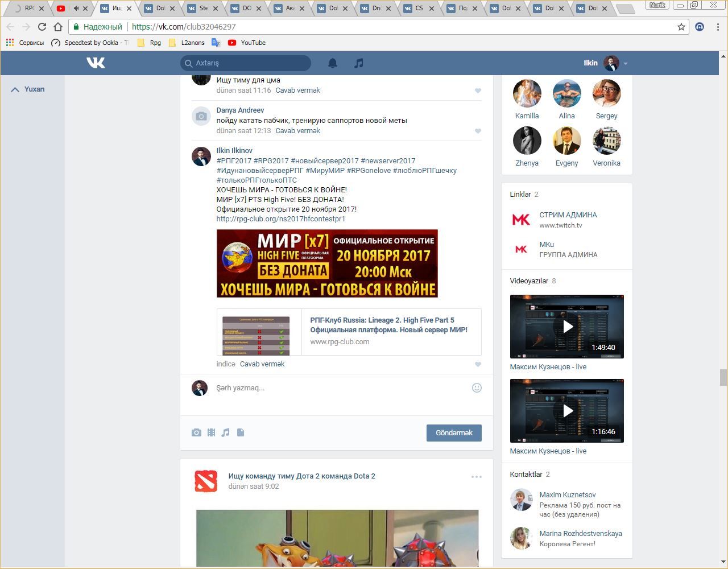Open the Dota 2 post options menu
This screenshot has height=569, width=728.
(x=477, y=477)
